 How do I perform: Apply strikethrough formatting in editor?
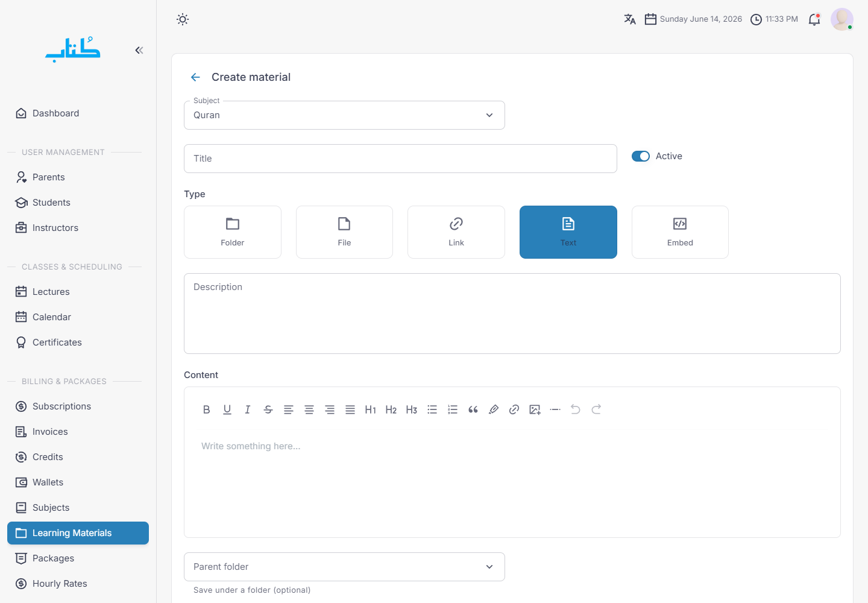(x=268, y=409)
